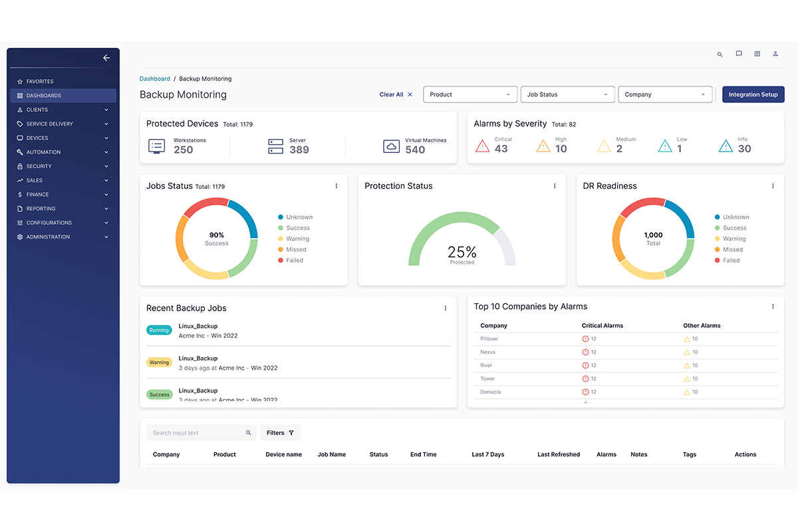
Task: Collapse sidebar with the back arrow icon
Action: click(x=106, y=59)
